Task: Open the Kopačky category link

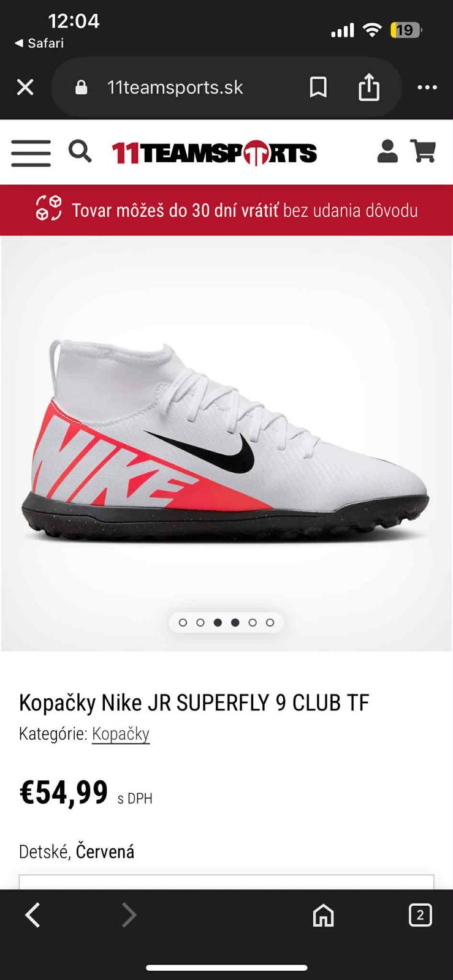Action: [x=121, y=734]
